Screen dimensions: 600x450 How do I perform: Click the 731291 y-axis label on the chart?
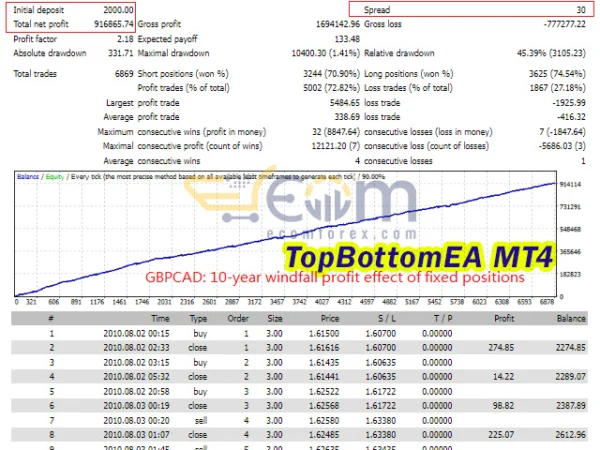tap(570, 207)
